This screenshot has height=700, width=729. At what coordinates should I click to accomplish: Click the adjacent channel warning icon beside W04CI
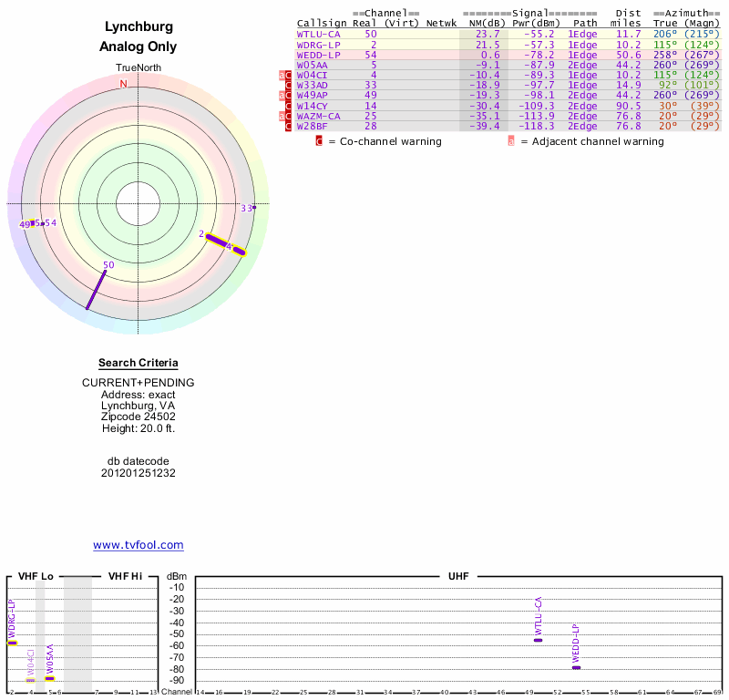[x=282, y=75]
